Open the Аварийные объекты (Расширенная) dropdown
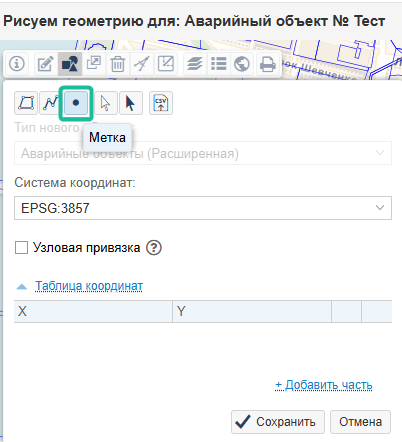The width and height of the screenshot is (402, 442). [x=203, y=153]
